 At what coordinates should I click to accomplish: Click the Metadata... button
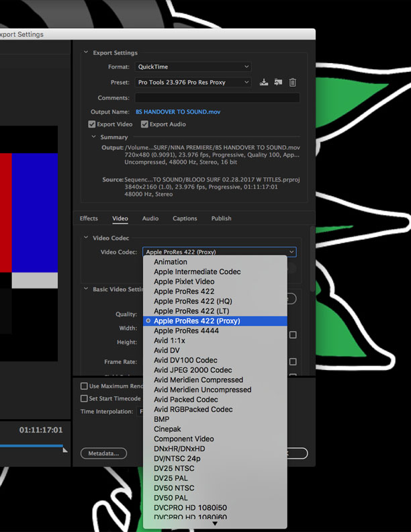click(104, 453)
